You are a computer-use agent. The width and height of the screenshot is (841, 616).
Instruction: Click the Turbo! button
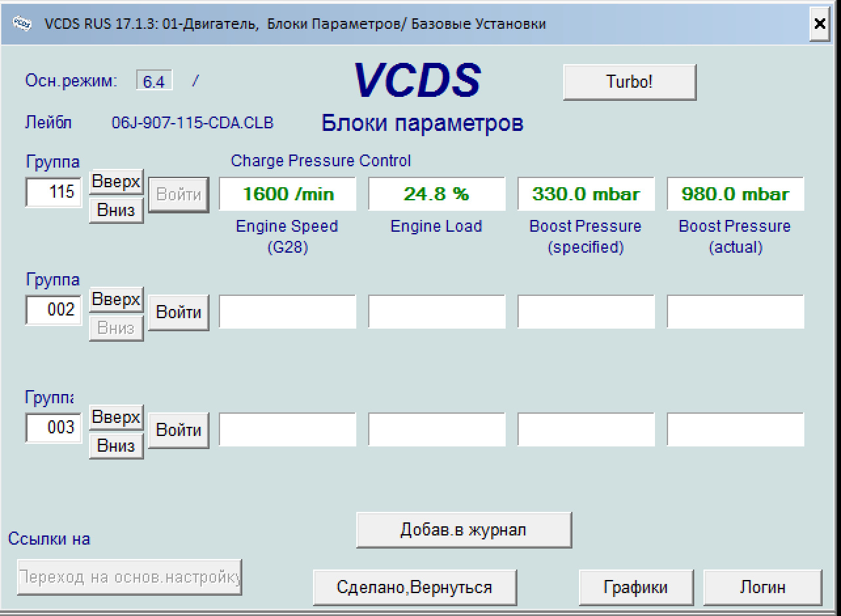(x=629, y=82)
